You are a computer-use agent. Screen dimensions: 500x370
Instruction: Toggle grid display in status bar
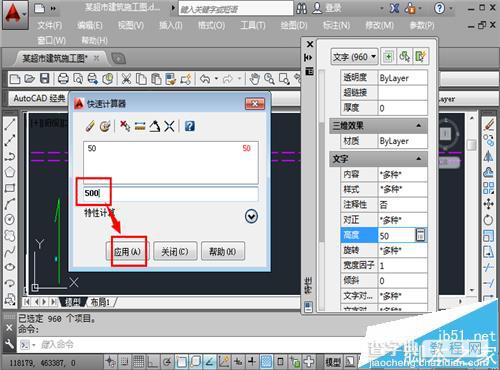pyautogui.click(x=138, y=361)
